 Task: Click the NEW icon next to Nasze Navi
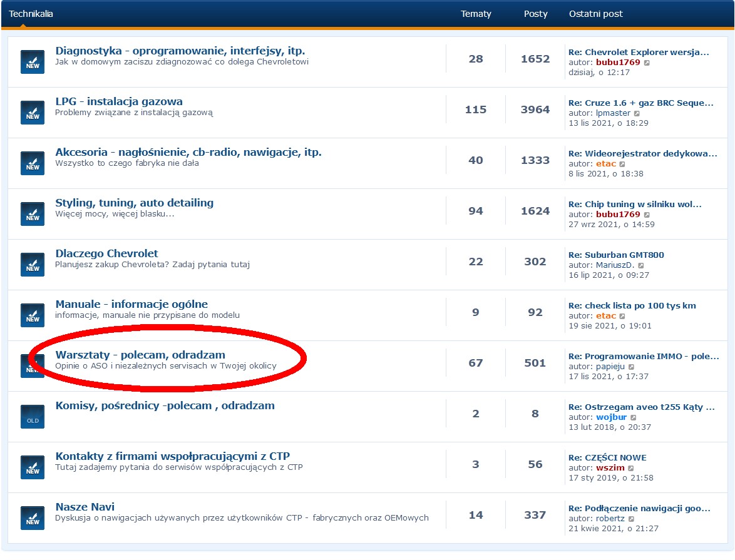[33, 518]
